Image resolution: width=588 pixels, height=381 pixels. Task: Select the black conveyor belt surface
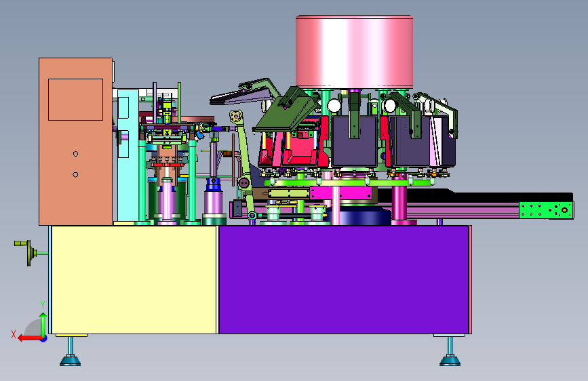476,197
